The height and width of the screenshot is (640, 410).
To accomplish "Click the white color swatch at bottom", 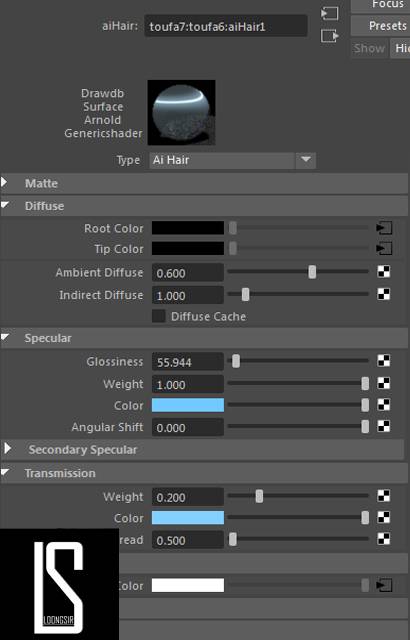I will tap(188, 585).
